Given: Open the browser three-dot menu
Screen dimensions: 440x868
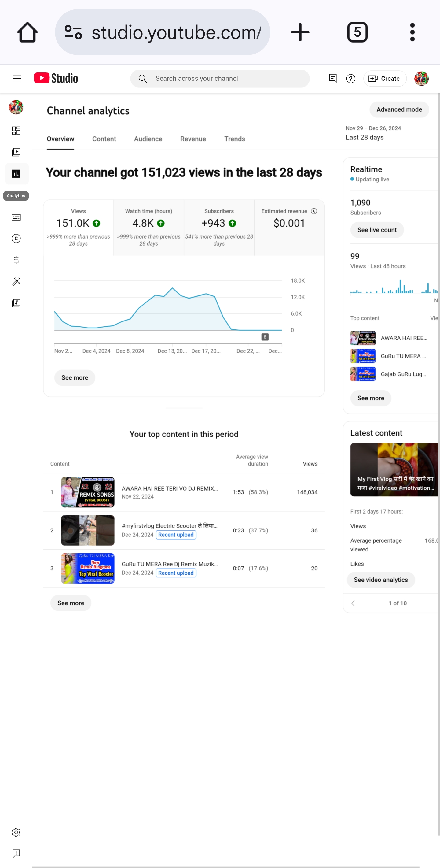Looking at the screenshot, I should coord(413,32).
